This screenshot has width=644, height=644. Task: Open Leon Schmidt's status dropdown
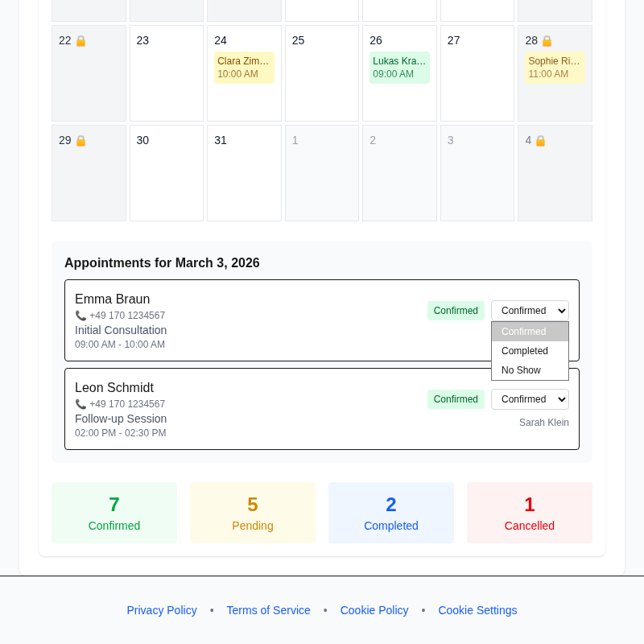tap(530, 399)
